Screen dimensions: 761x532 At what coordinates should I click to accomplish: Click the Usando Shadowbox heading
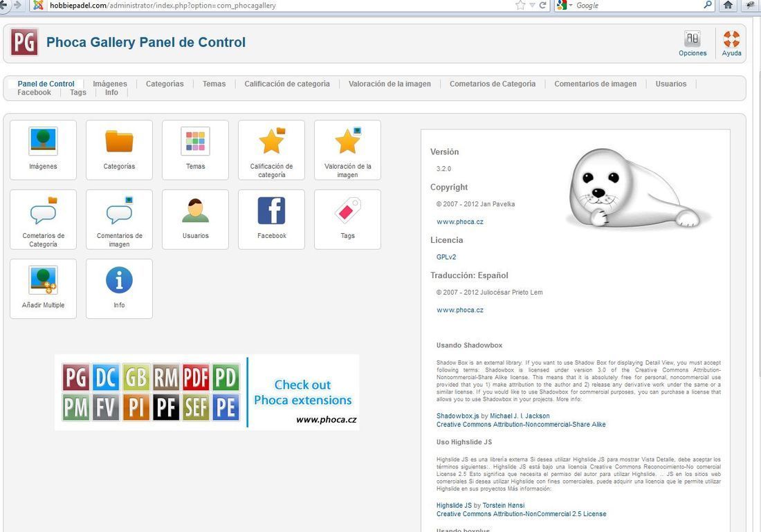click(x=469, y=345)
